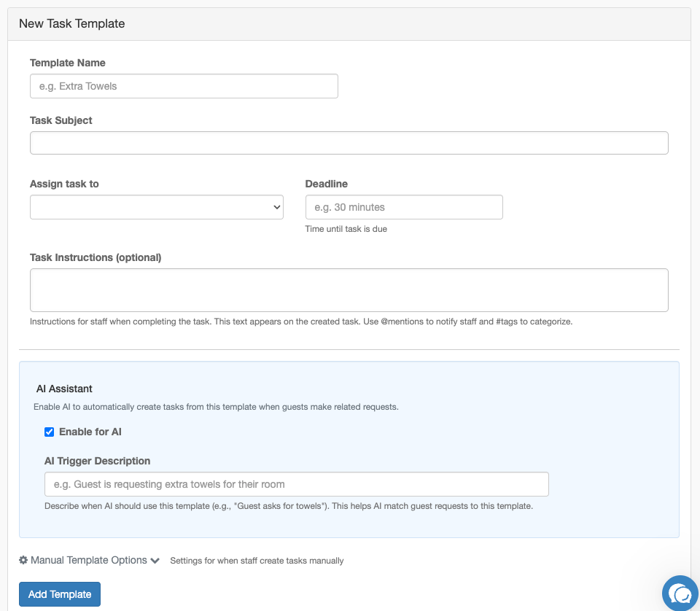Click the 'Task Subject' field label
The image size is (700, 611).
coord(61,120)
